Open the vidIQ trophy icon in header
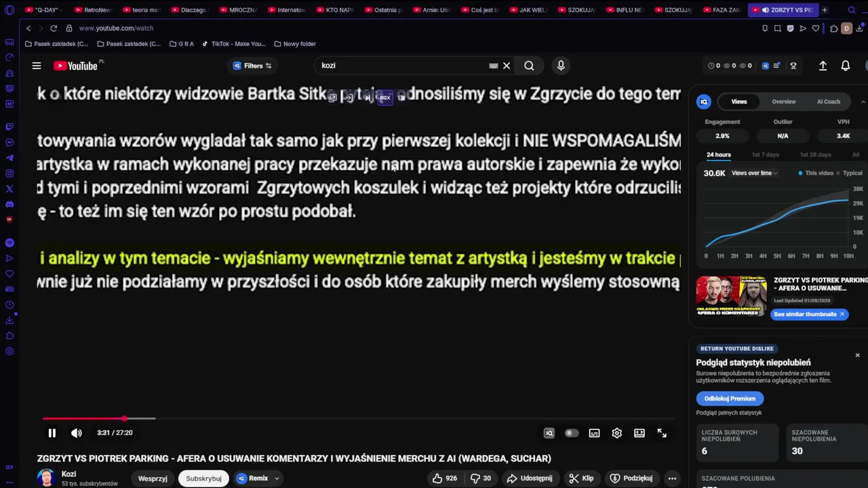 [x=793, y=66]
